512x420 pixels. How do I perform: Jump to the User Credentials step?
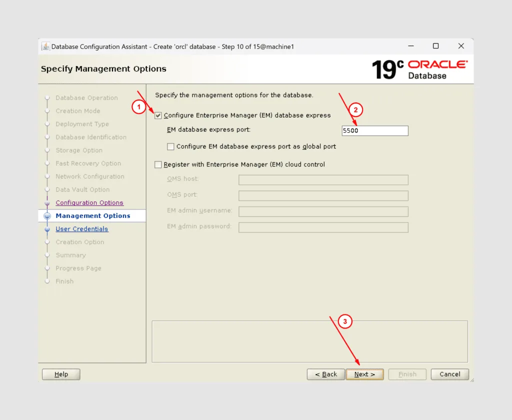(81, 228)
